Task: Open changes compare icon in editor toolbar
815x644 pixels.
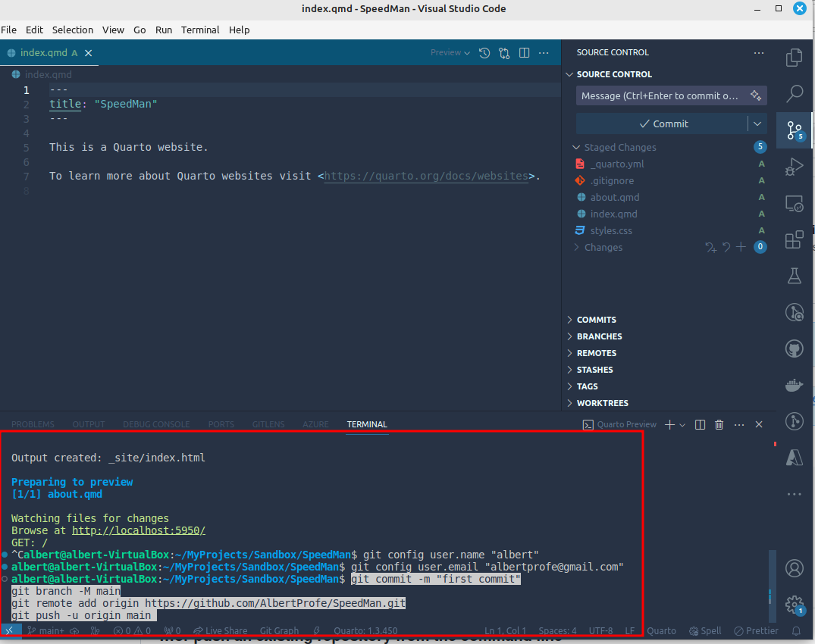Action: (x=504, y=53)
